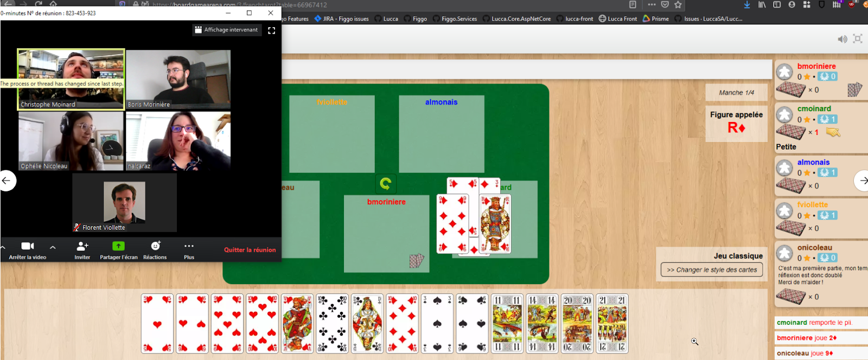Open the almonais player name link
Image resolution: width=868 pixels, height=360 pixels.
coord(813,162)
